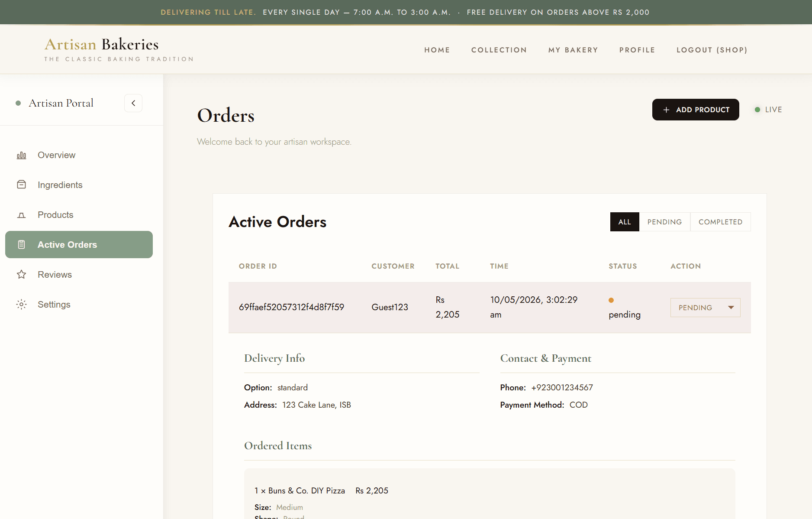The height and width of the screenshot is (519, 812).
Task: Click the Reviews star icon
Action: (21, 275)
